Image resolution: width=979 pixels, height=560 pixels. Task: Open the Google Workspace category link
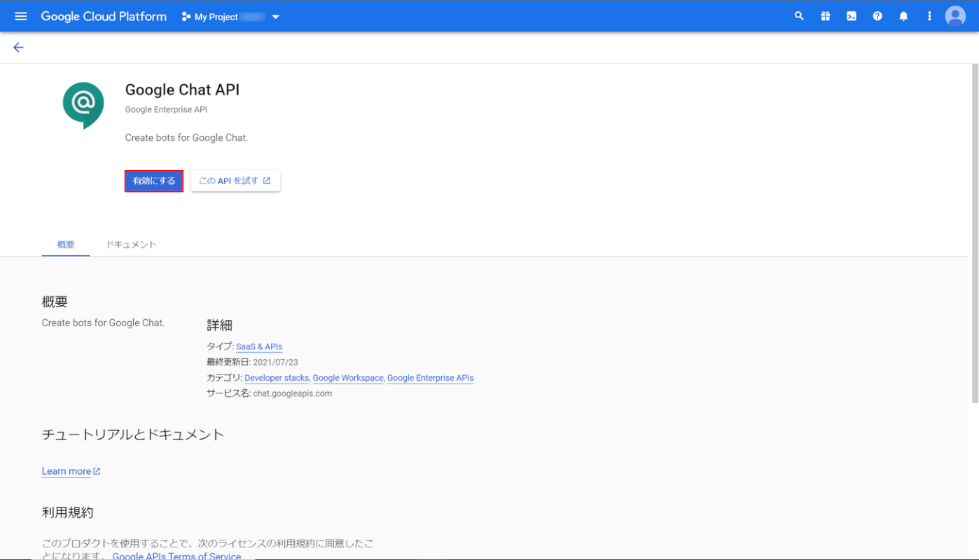point(348,378)
